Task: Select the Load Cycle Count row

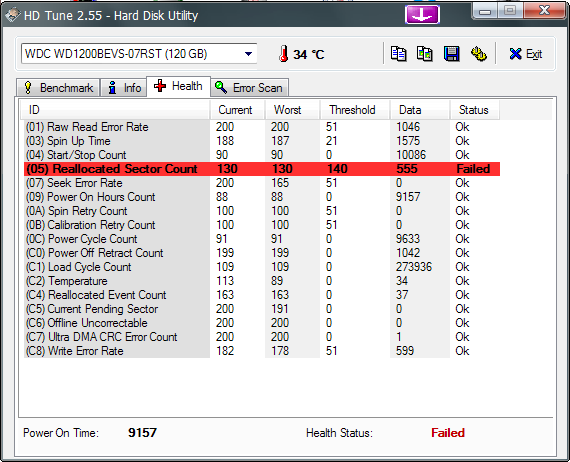Action: [x=262, y=267]
